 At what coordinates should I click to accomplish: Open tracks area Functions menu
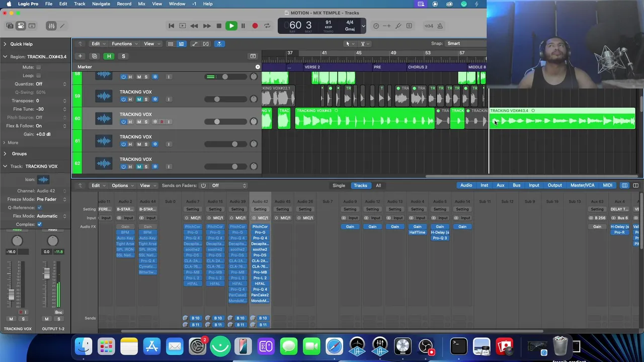click(124, 44)
